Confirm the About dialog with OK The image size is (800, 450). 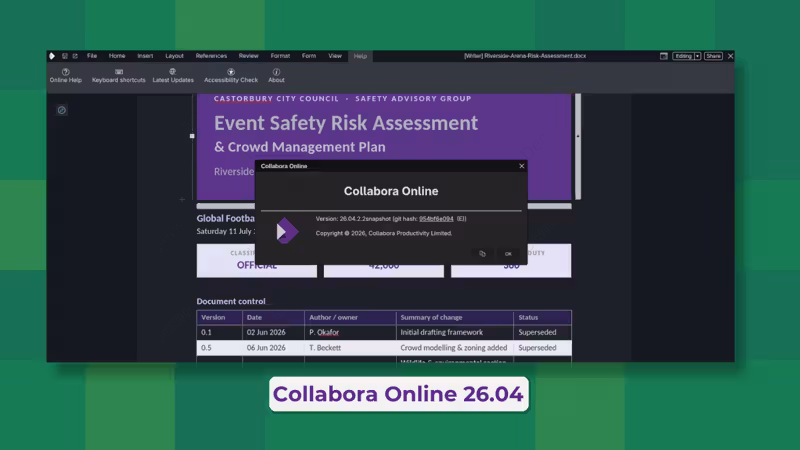point(508,254)
